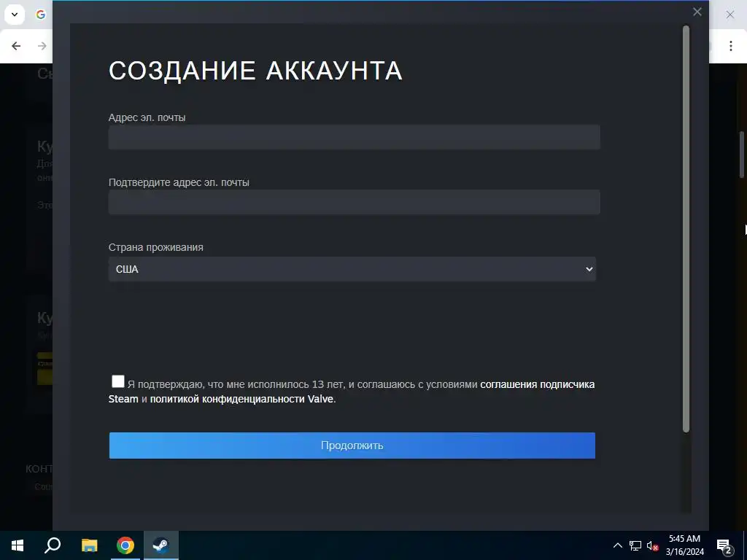
Task: Expand the Chrome tab search chevron
Action: coord(15,15)
